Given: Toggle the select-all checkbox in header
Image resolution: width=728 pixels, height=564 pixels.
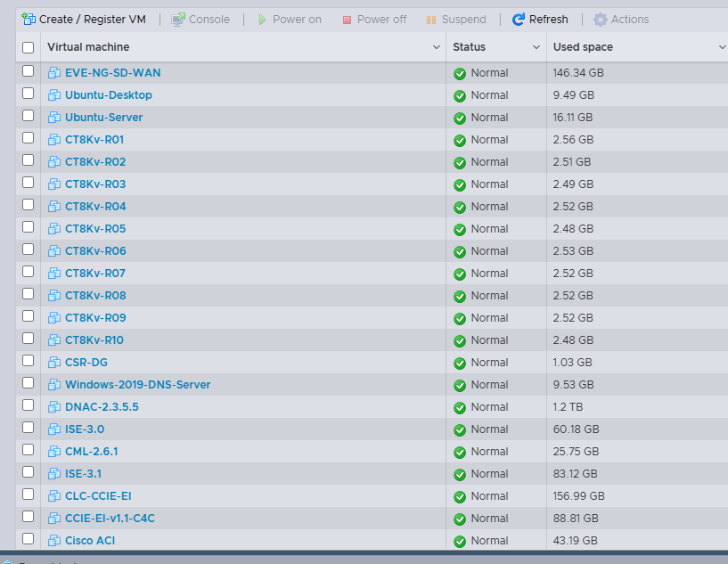Looking at the screenshot, I should pos(28,47).
